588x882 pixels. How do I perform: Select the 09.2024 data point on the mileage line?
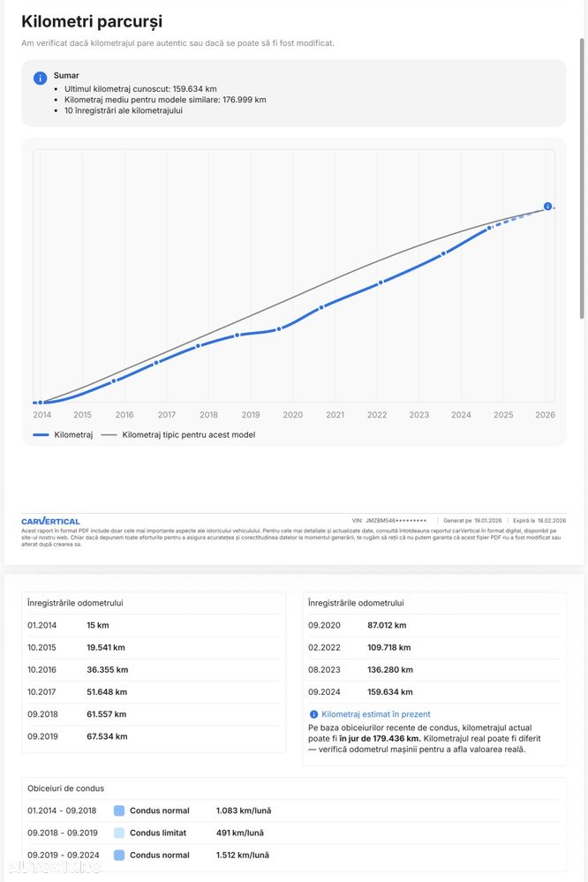tap(490, 228)
